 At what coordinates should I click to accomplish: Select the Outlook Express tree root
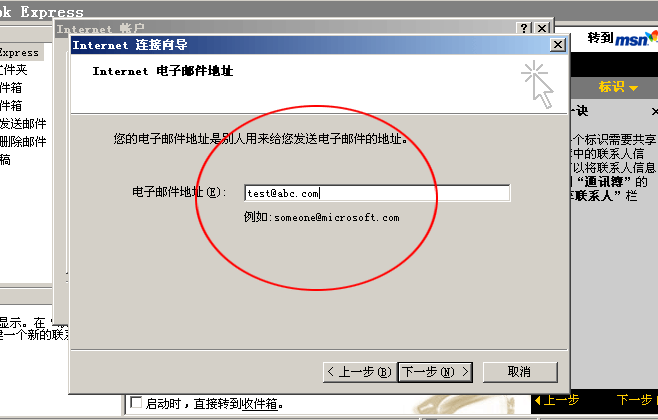tap(19, 53)
